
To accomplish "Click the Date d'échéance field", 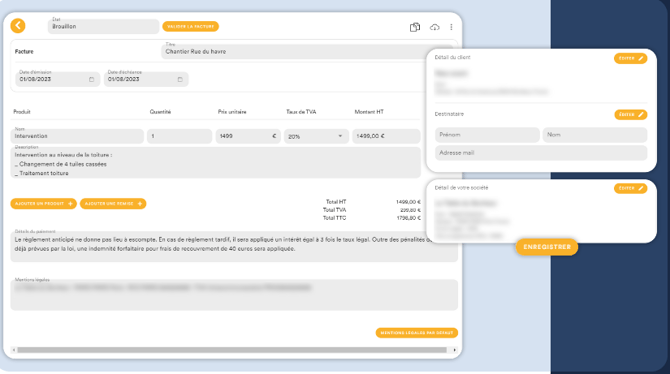I will [146, 79].
